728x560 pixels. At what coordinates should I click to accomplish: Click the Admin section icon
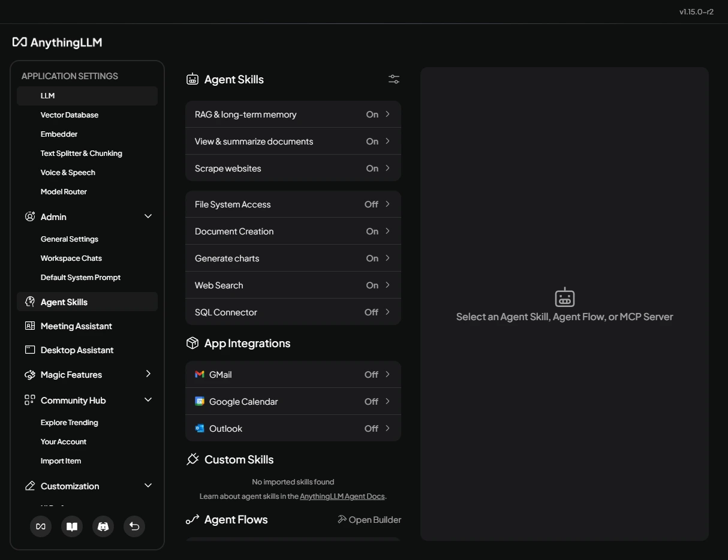click(x=30, y=216)
